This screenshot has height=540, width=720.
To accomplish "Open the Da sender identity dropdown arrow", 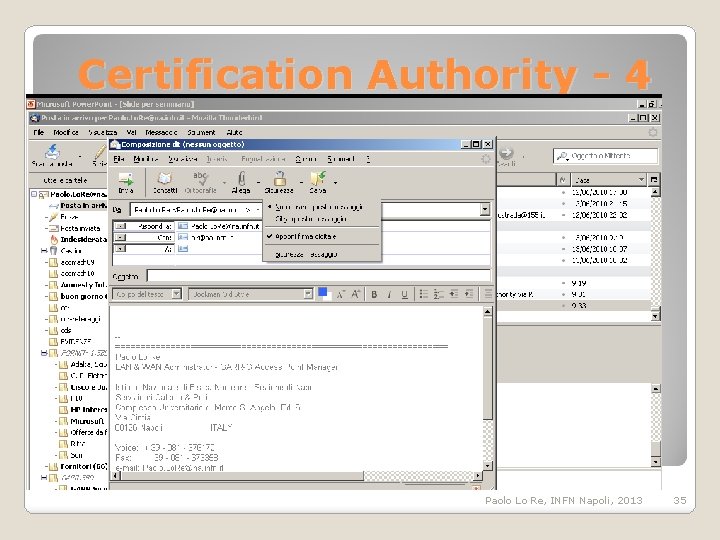I will coord(485,209).
